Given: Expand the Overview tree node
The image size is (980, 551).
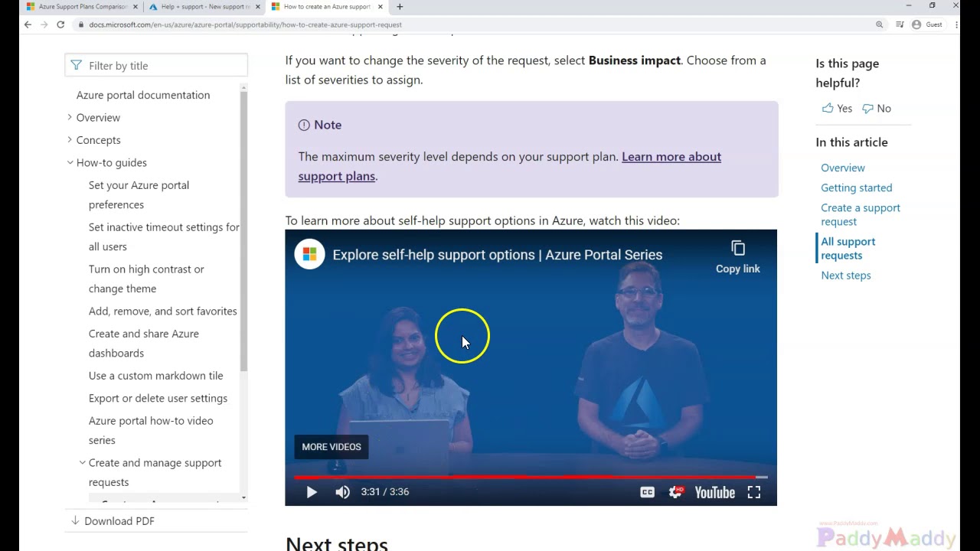Looking at the screenshot, I should tap(70, 117).
